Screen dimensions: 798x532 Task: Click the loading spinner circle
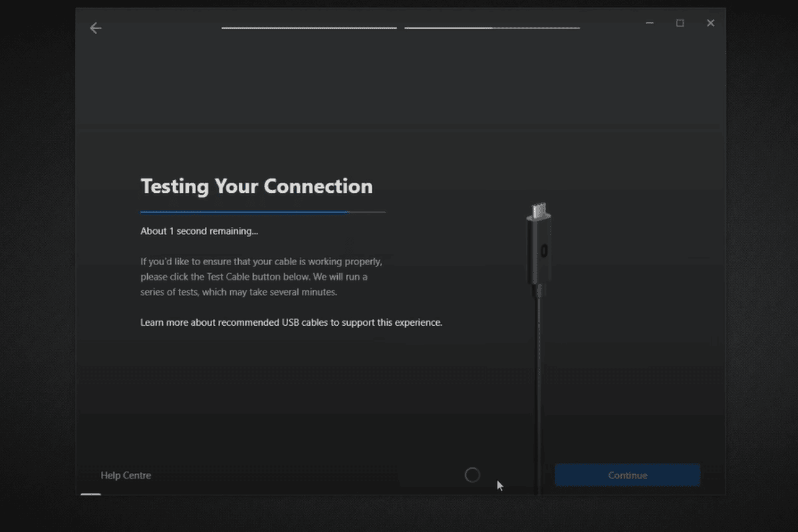[472, 475]
